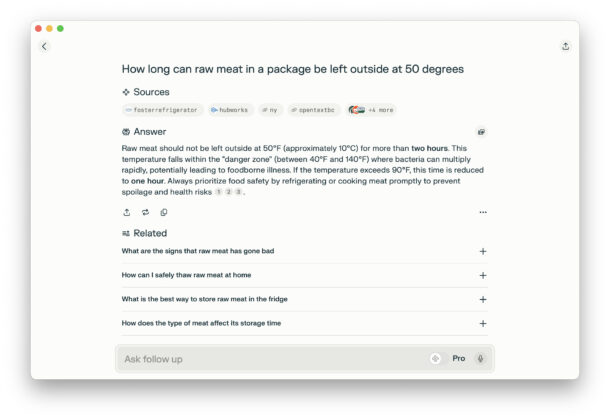This screenshot has height=420, width=610.
Task: Expand 'best way to store raw meat' question
Action: coord(483,299)
